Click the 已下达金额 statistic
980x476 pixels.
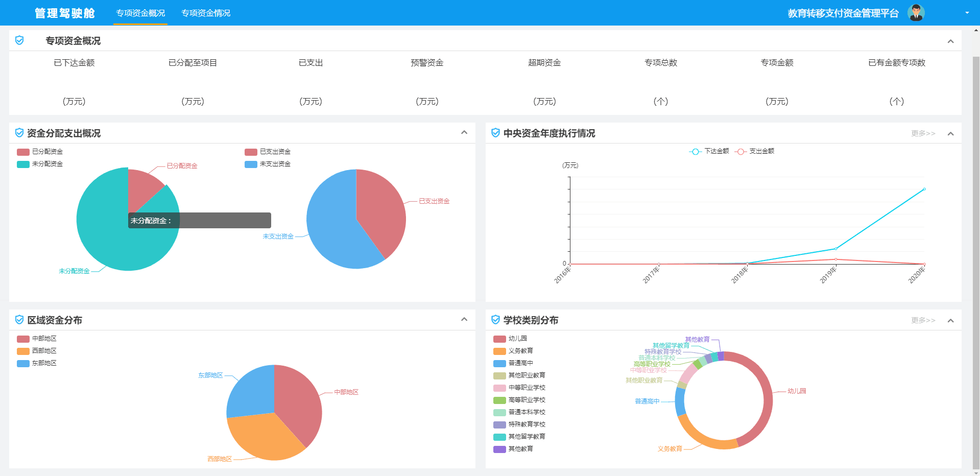74,82
